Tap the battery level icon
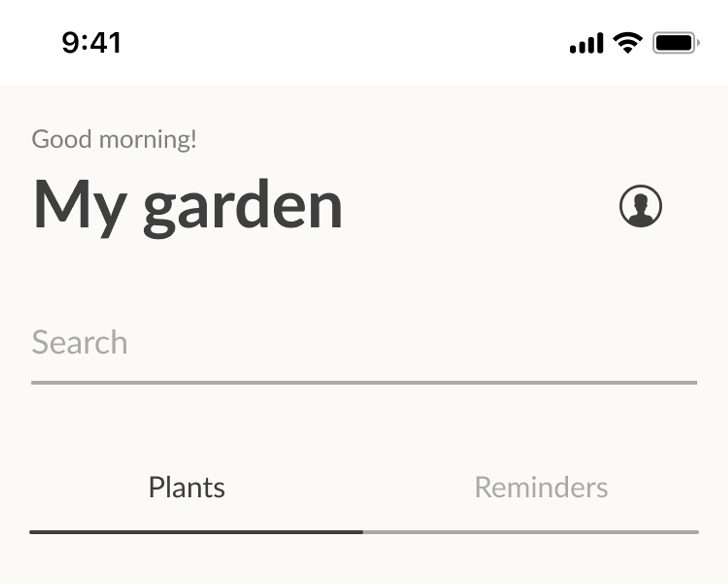The height and width of the screenshot is (584, 728). (x=676, y=43)
